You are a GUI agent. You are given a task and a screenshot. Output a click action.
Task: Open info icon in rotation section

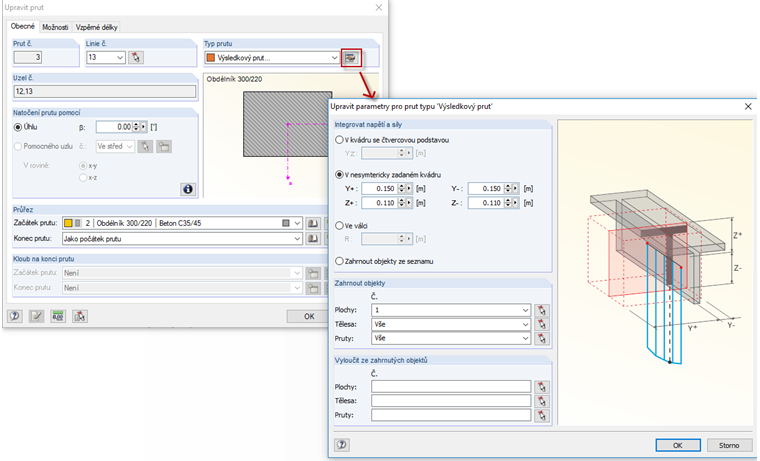[x=188, y=189]
